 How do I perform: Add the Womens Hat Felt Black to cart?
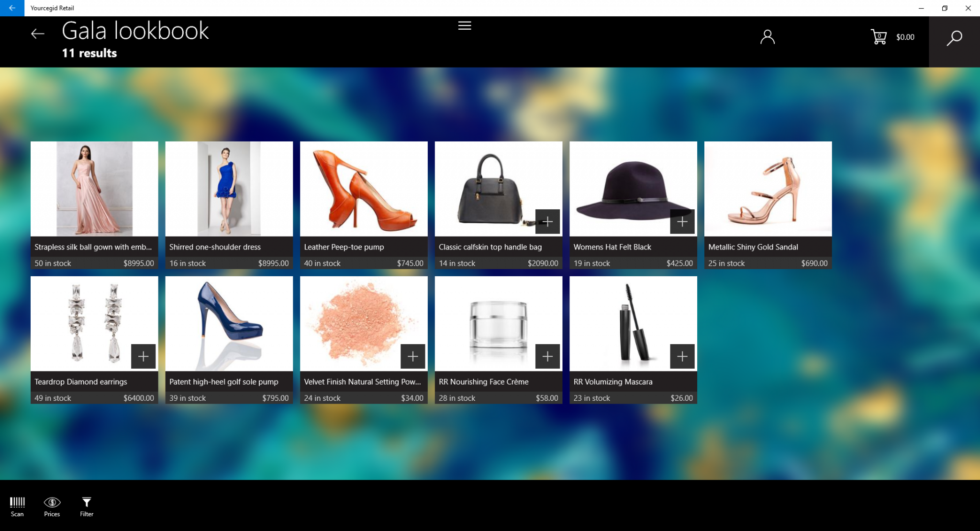(x=683, y=221)
